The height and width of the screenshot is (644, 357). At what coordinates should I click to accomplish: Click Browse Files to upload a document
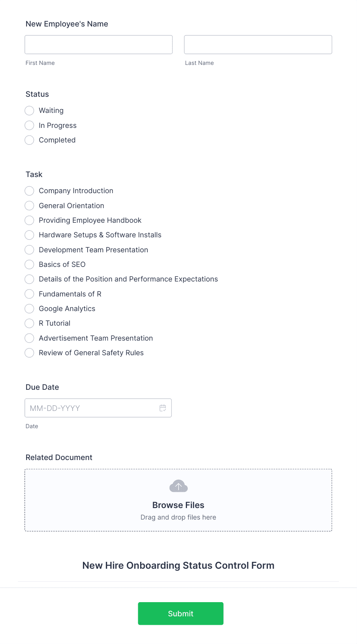[178, 505]
